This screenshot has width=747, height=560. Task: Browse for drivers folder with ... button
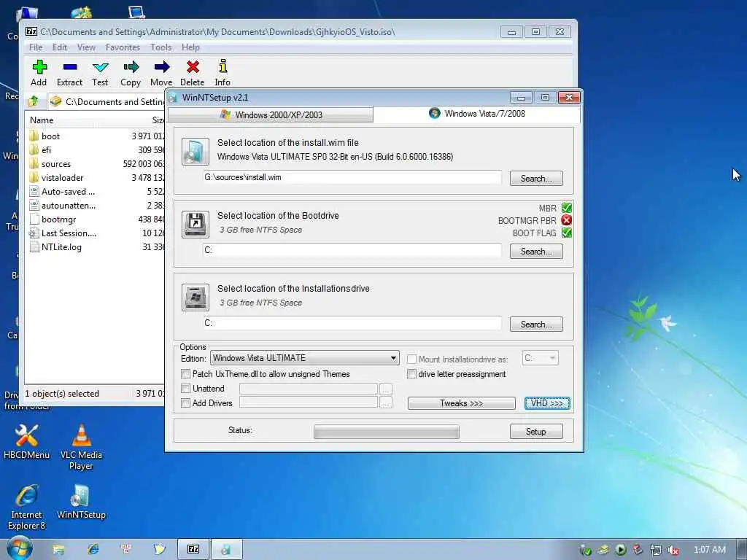coord(386,402)
